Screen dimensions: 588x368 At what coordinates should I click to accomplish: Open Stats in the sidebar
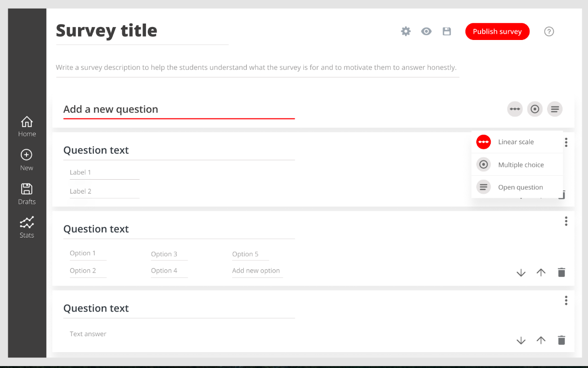coord(27,228)
